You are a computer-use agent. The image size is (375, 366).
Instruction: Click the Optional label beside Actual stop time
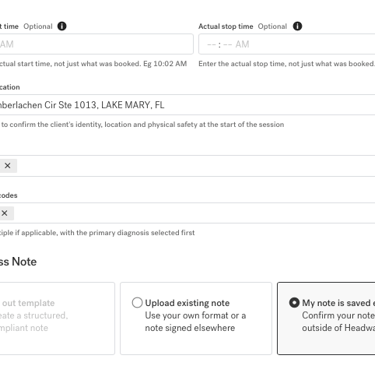click(x=272, y=26)
